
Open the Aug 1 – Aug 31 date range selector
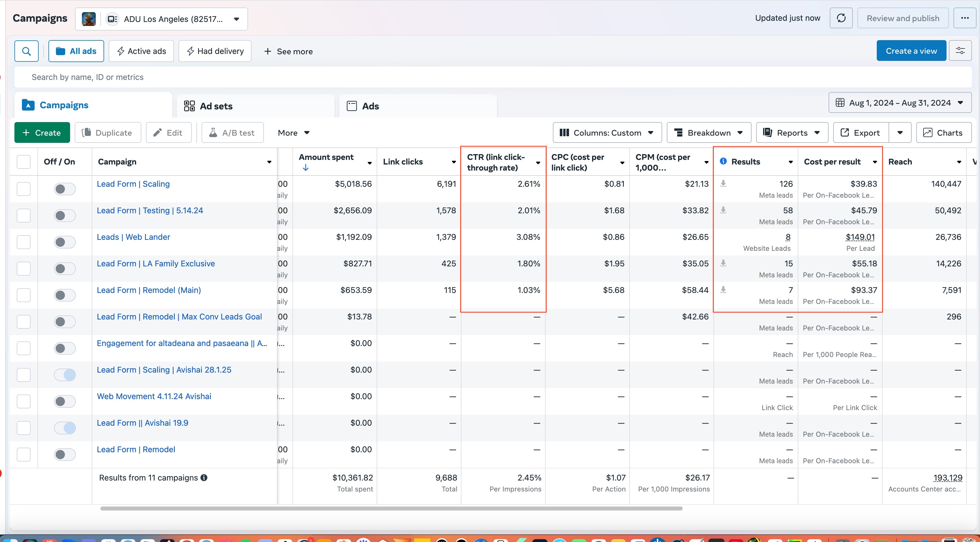pyautogui.click(x=900, y=102)
